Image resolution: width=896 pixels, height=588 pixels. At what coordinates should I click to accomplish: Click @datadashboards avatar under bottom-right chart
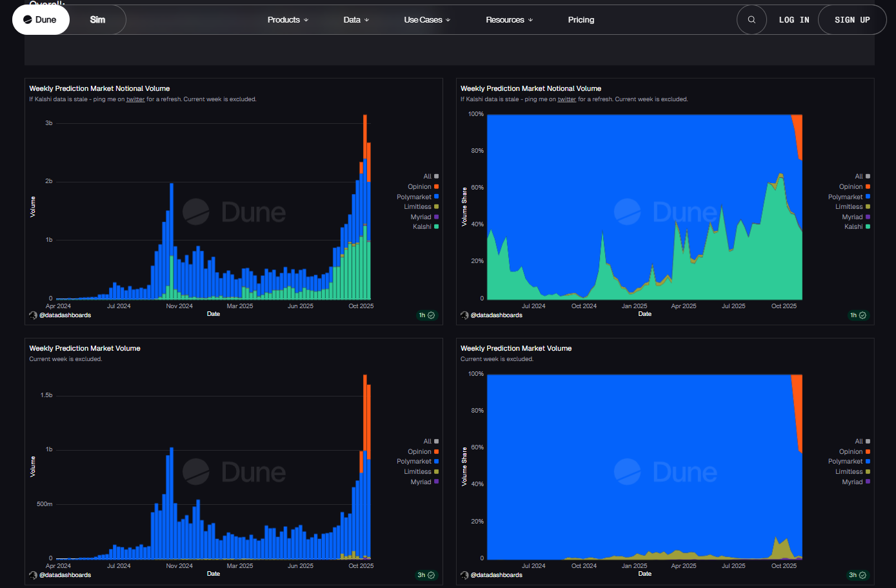(464, 575)
